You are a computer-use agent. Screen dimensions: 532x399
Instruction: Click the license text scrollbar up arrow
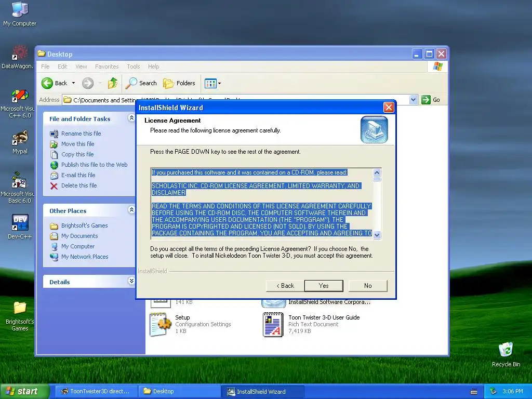[377, 172]
